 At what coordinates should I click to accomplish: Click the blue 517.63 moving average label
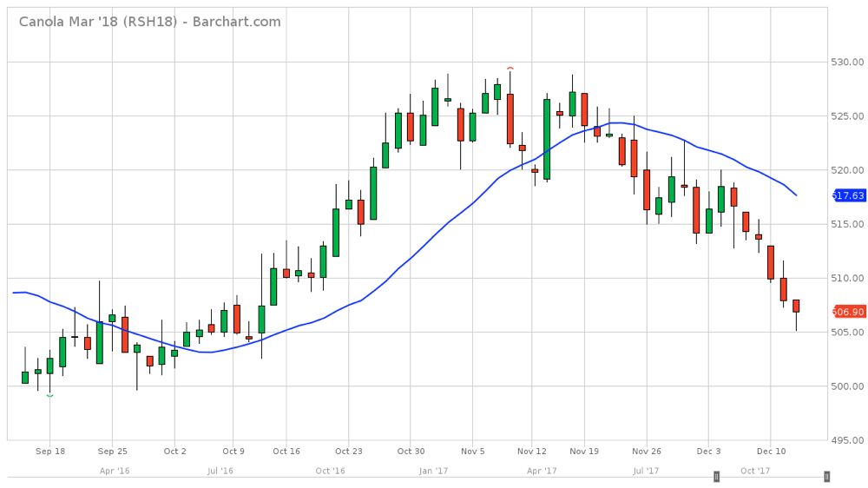(x=849, y=195)
